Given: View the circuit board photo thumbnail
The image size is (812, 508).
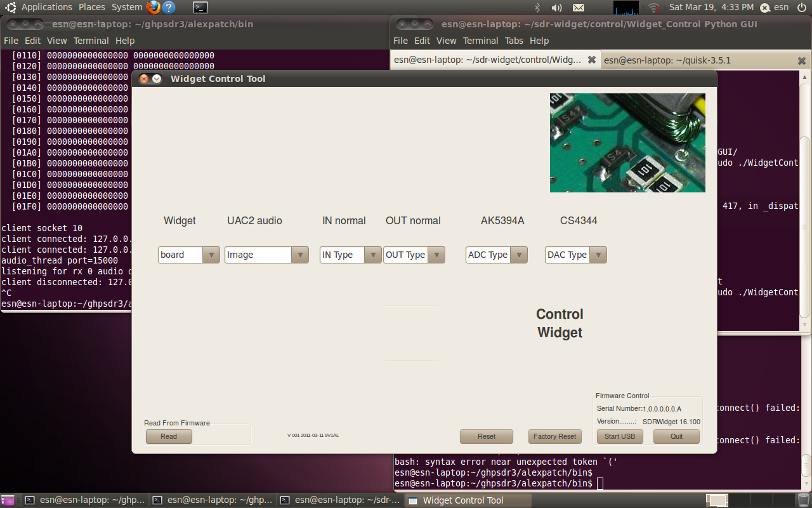Looking at the screenshot, I should (x=627, y=142).
